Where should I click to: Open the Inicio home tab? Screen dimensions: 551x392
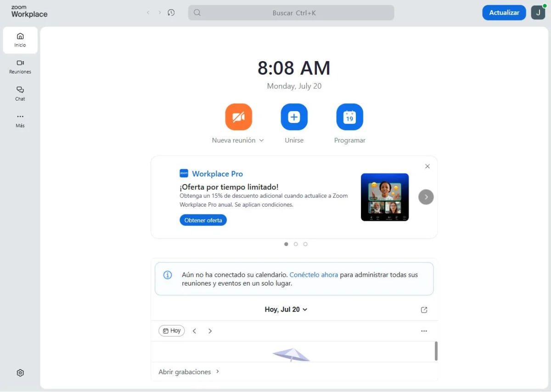(x=20, y=40)
